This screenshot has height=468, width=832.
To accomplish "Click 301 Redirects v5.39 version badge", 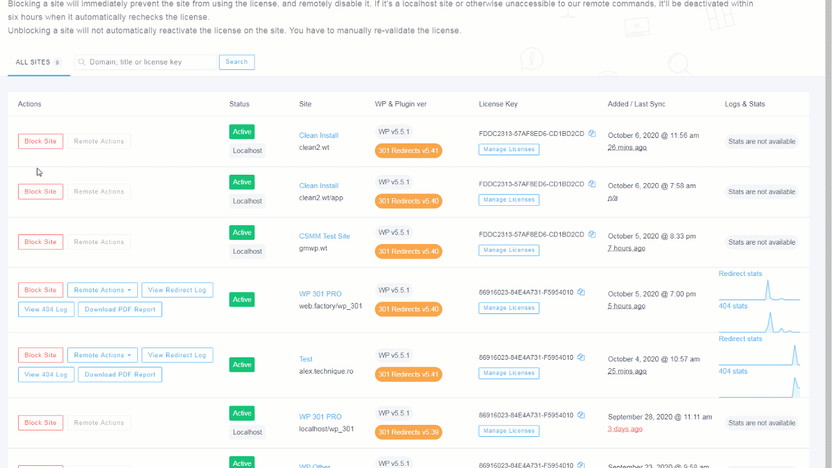I will (408, 432).
